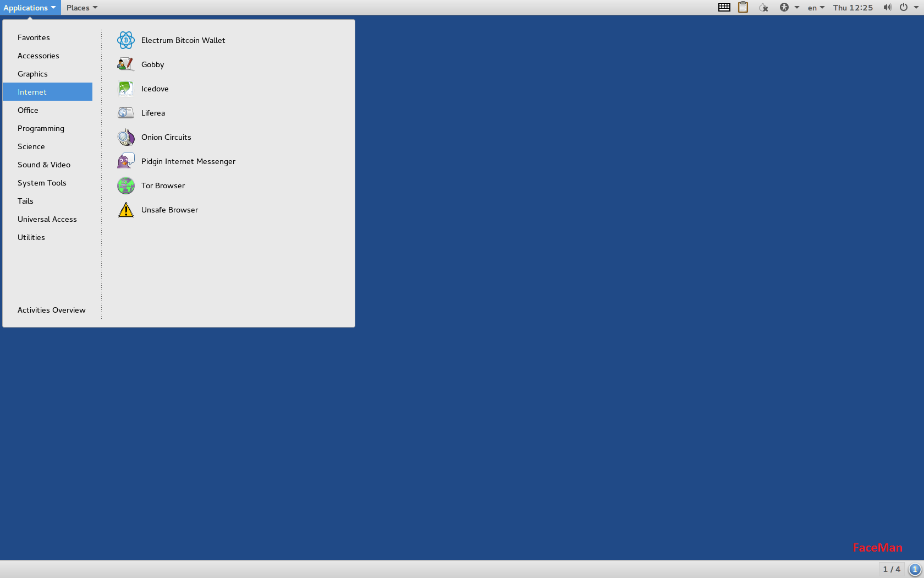Select the Internet category

pyautogui.click(x=47, y=92)
